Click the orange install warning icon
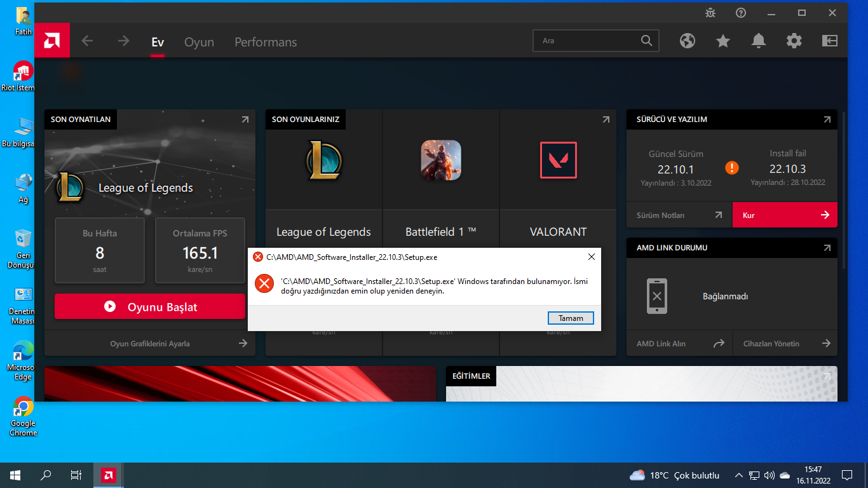Viewport: 868px width, 488px height. click(x=732, y=168)
